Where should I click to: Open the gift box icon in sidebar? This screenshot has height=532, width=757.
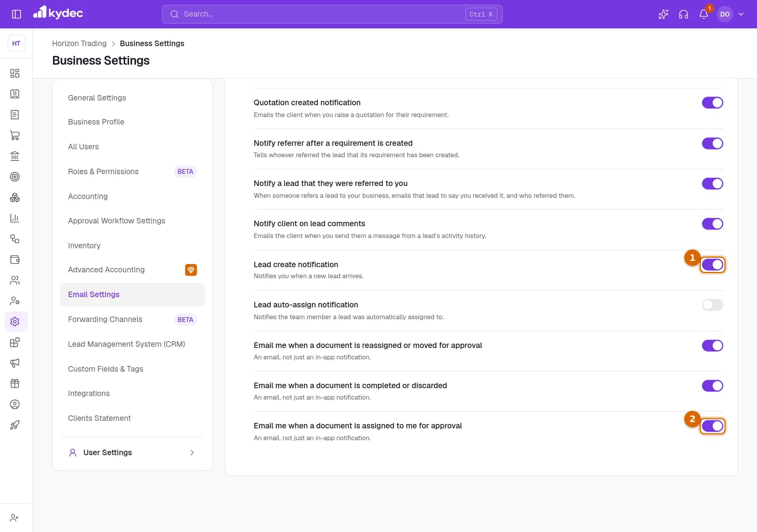point(15,383)
